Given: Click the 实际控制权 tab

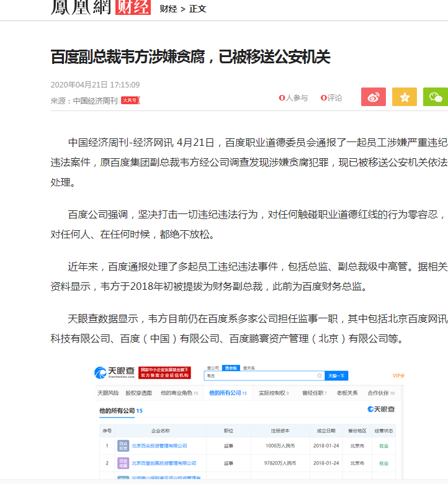Looking at the screenshot, I should (274, 393).
